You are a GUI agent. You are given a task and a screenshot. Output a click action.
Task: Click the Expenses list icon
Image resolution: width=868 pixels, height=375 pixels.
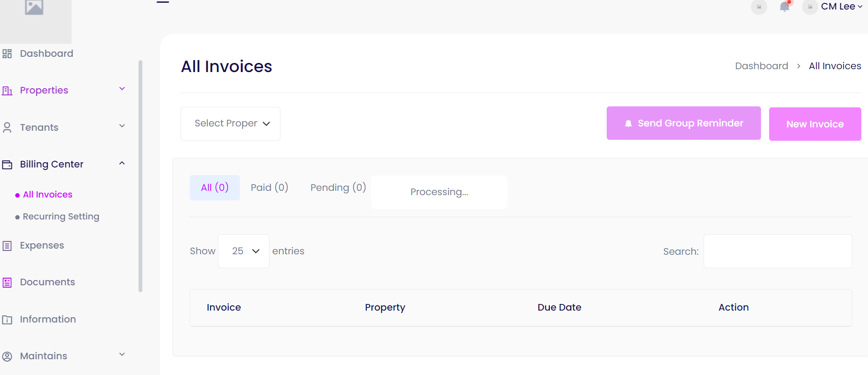click(x=7, y=246)
